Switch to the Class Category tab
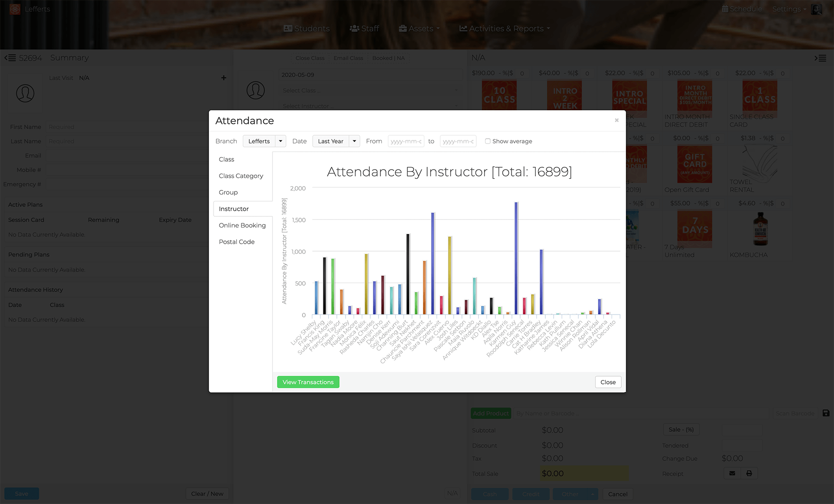This screenshot has height=504, width=834. tap(241, 176)
